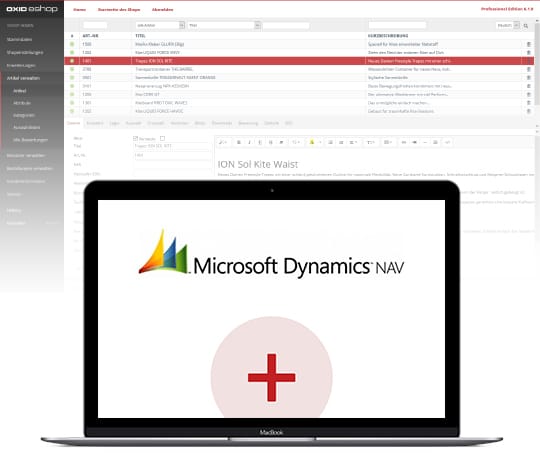This screenshot has width=540, height=460.
Task: Open the paragraph alignment dropdown
Action: pyautogui.click(x=353, y=142)
